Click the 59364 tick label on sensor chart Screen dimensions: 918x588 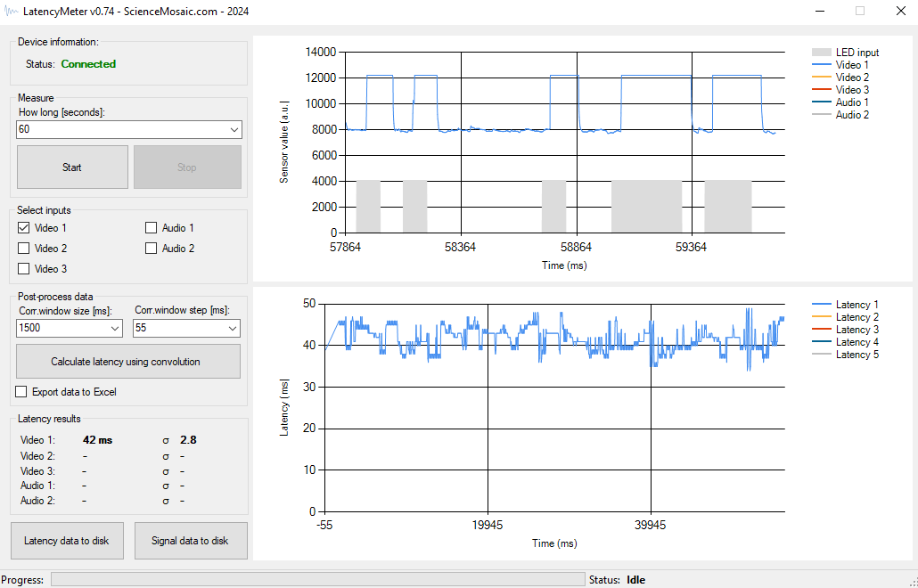[691, 247]
